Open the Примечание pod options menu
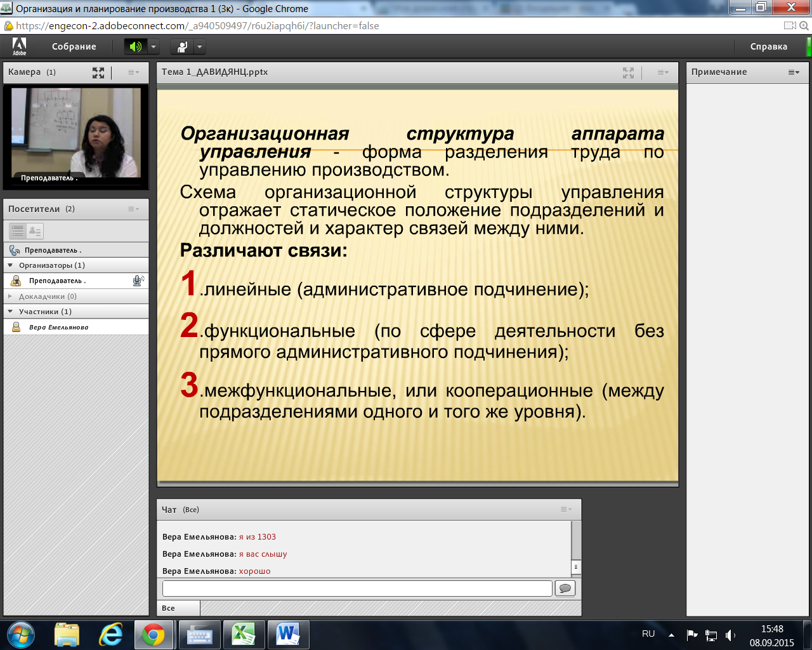This screenshot has width=812, height=650. tap(794, 72)
